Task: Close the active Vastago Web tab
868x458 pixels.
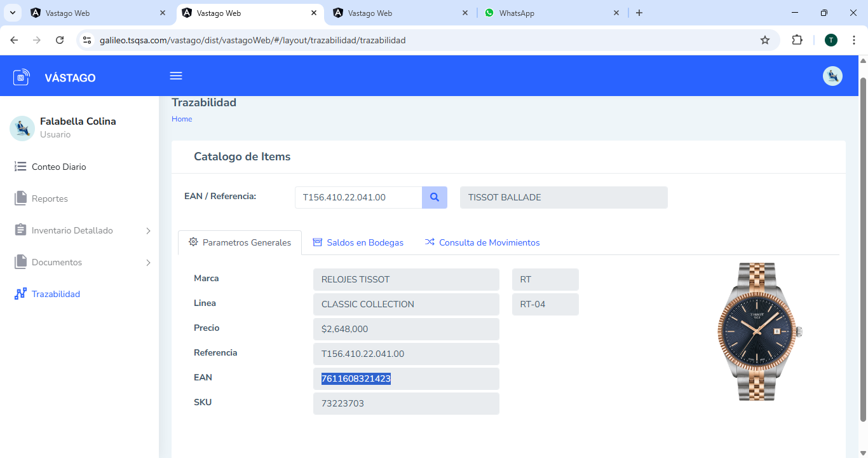Action: click(314, 13)
